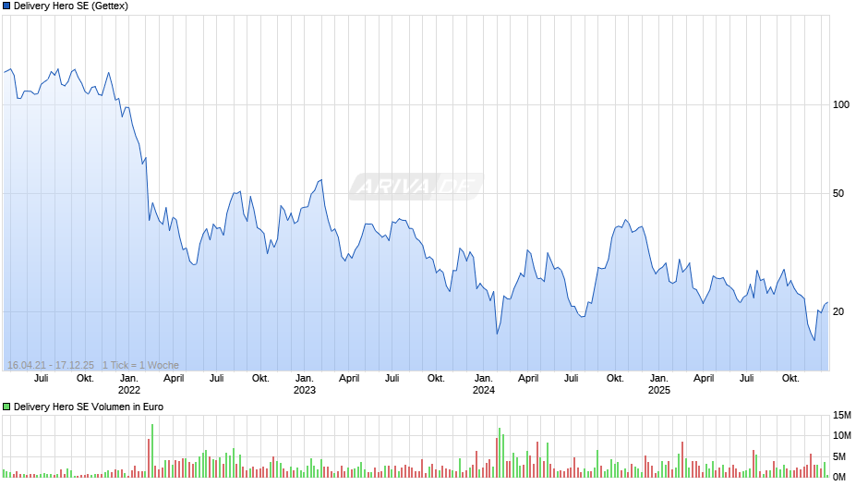Click the 'Jan. 2024' time axis label

tap(484, 384)
